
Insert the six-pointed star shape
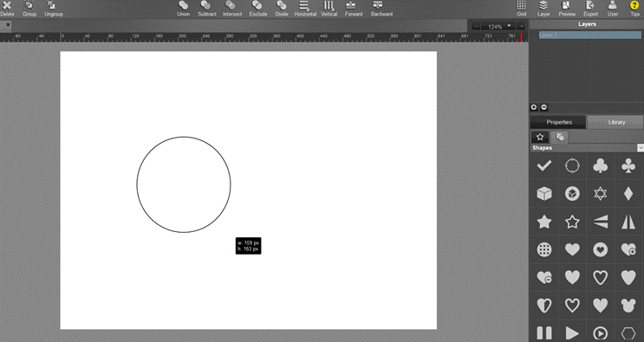click(x=600, y=194)
